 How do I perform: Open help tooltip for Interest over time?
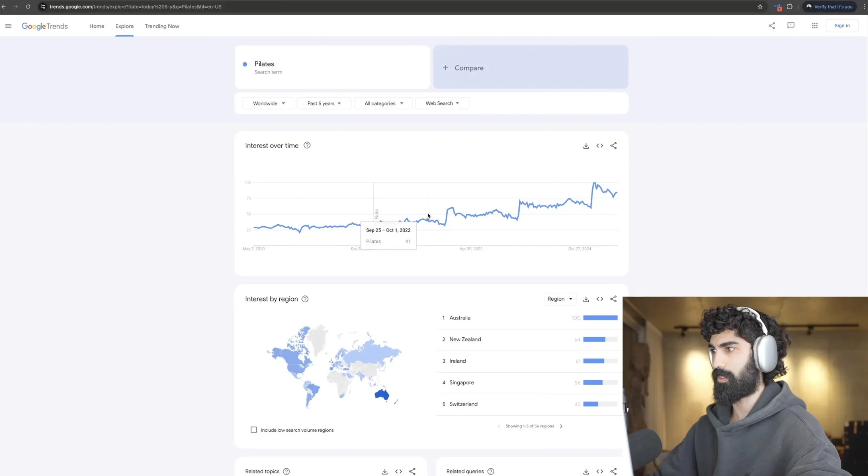pos(307,146)
